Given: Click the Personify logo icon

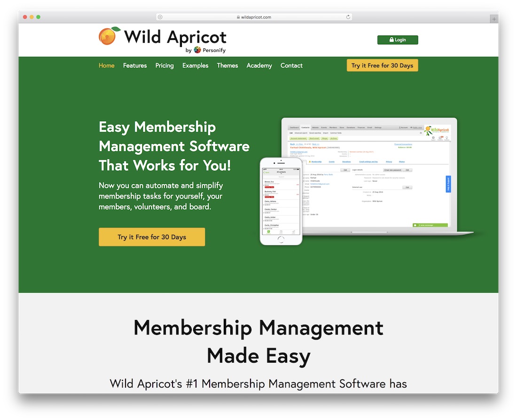Looking at the screenshot, I should 197,50.
